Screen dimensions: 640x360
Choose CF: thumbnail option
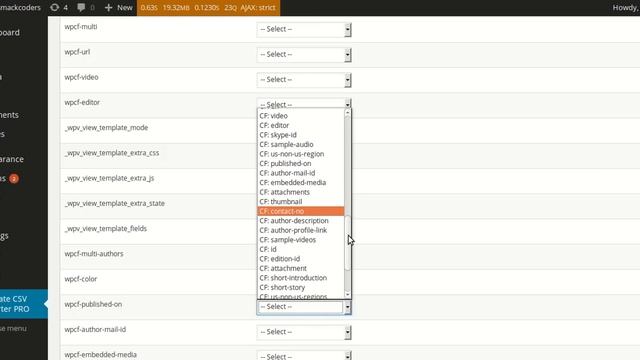301,202
